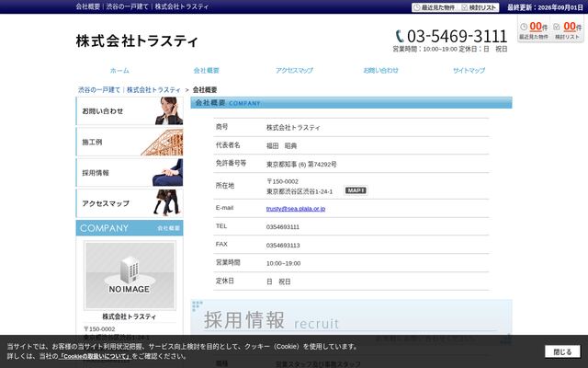This screenshot has width=588, height=368.
Task: Open the サイトマップ navigation tab
Action: pos(469,70)
